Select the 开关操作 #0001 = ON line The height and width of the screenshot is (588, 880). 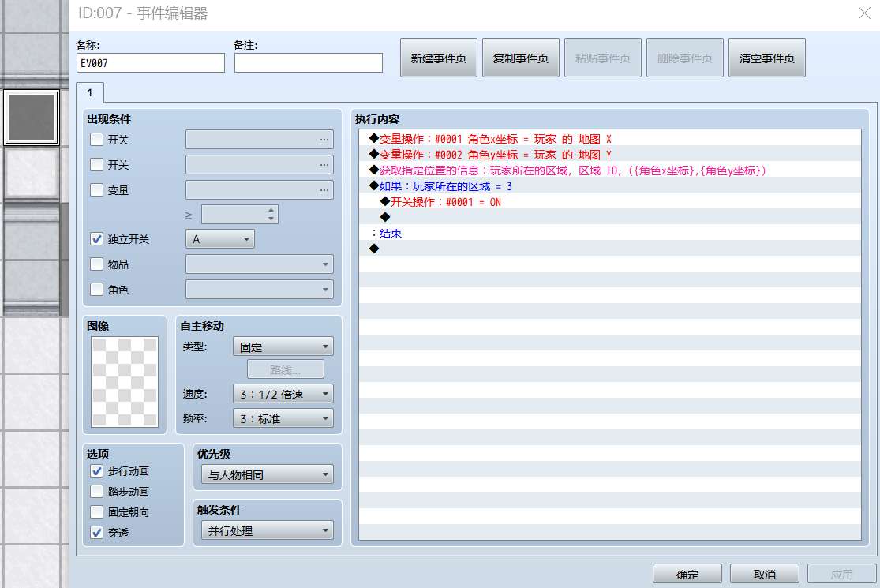(609, 201)
